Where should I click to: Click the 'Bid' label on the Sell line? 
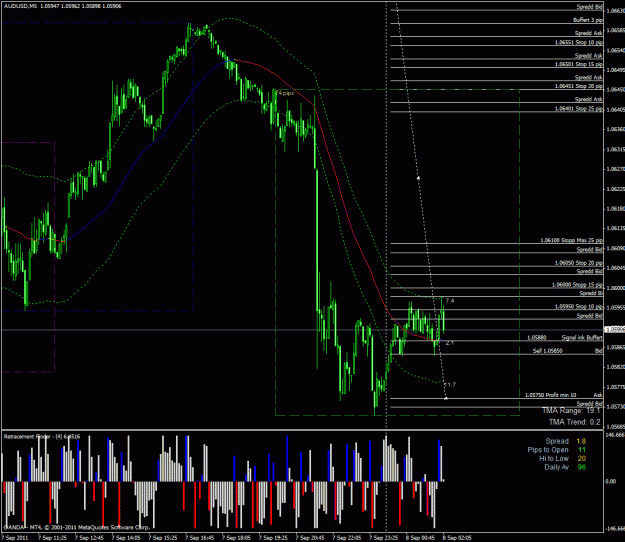click(x=599, y=351)
